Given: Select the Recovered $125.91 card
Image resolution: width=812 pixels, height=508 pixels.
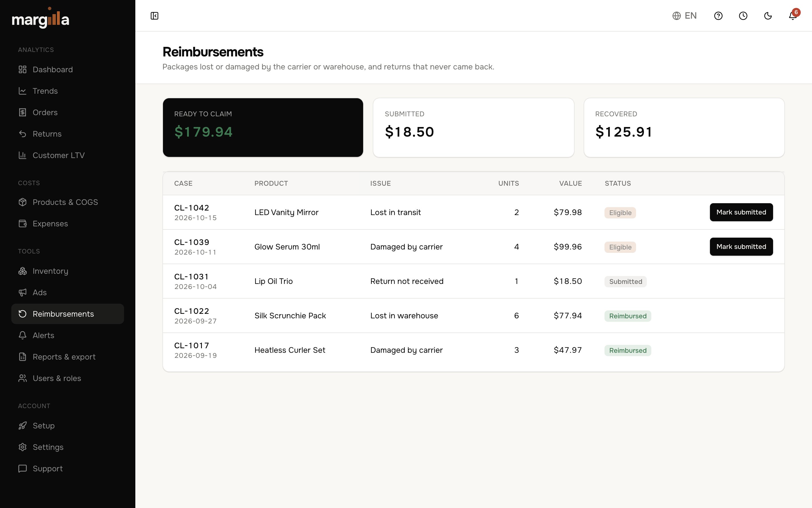Looking at the screenshot, I should coord(684,128).
